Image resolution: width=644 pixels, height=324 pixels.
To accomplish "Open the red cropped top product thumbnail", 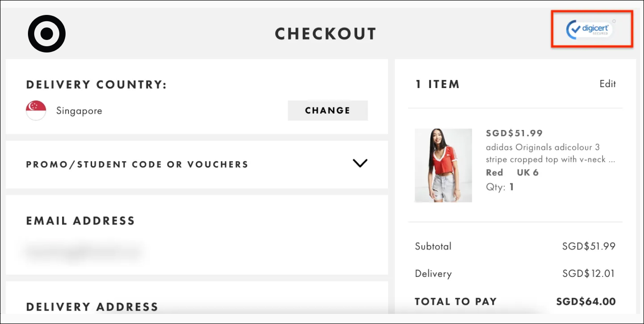I will [443, 165].
